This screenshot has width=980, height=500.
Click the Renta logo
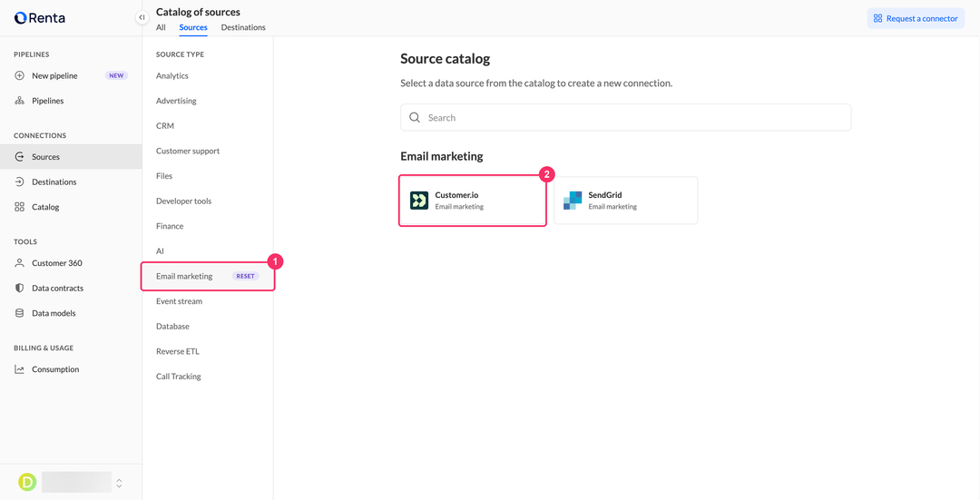39,18
